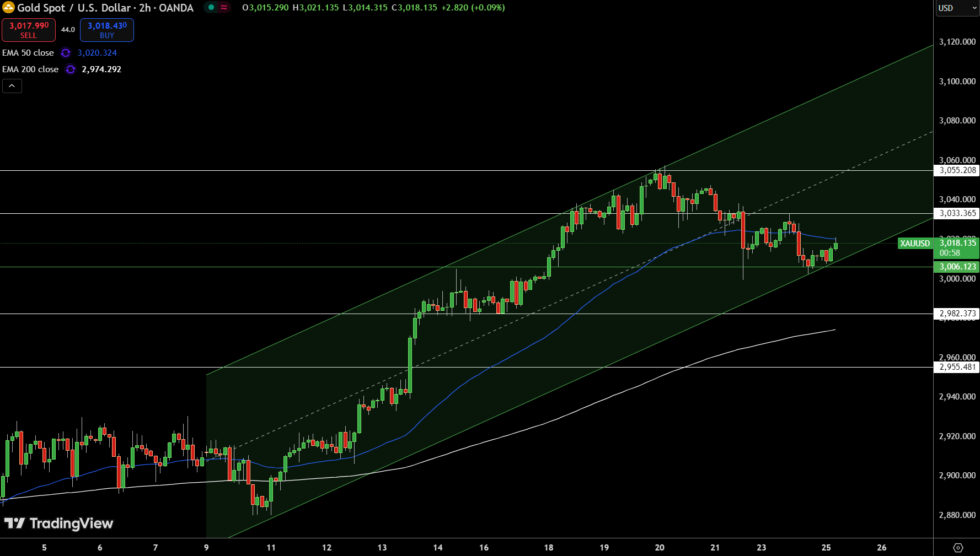980x556 pixels.
Task: Click the XAUUSD current price tag
Action: 915,244
